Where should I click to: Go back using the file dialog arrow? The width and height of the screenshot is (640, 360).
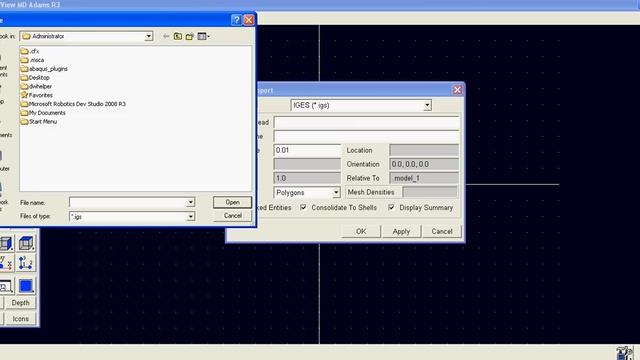click(166, 36)
